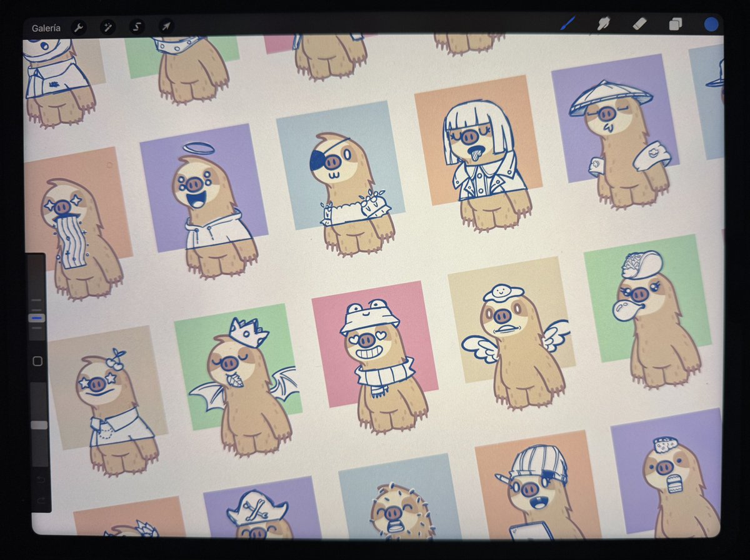Viewport: 750px width, 560px height.
Task: Open the blue active color picker
Action: click(711, 24)
